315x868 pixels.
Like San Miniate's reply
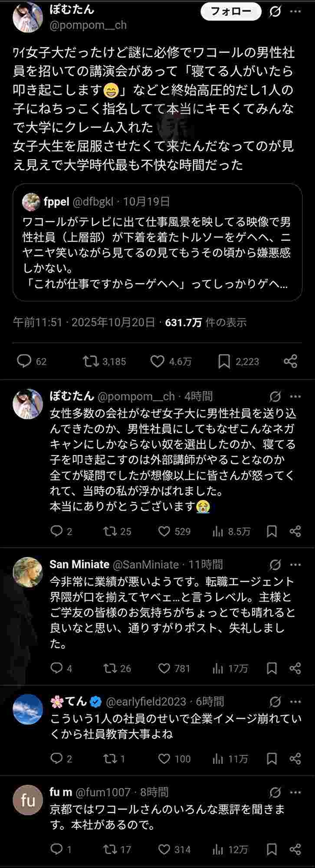pos(164,668)
